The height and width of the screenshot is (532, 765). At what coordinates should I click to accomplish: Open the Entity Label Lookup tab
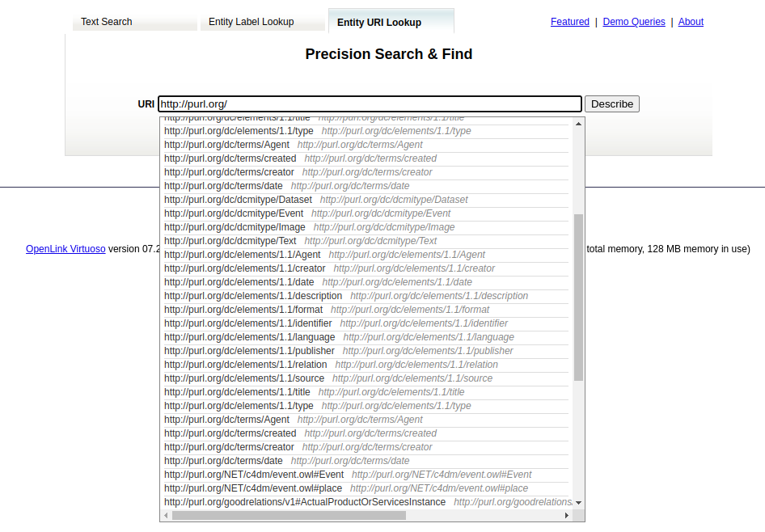tap(251, 22)
